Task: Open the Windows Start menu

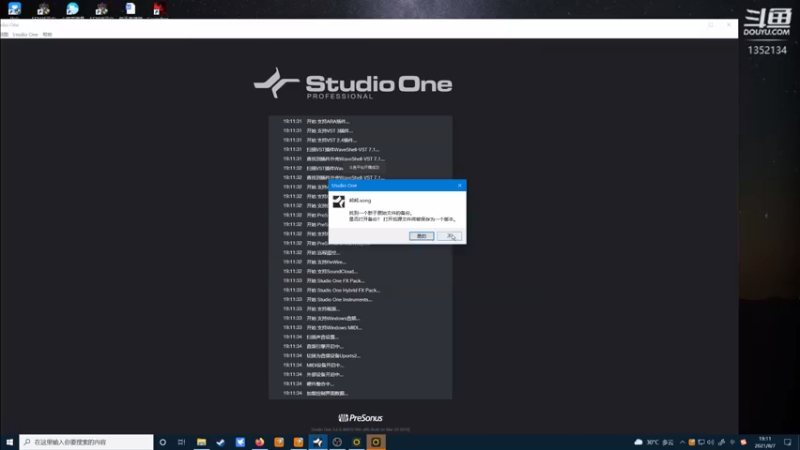Action: tap(9, 442)
